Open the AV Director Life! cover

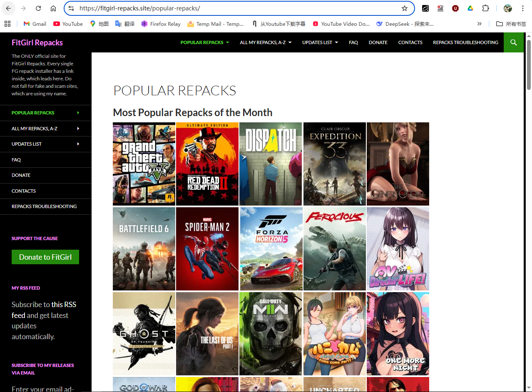[x=398, y=249]
